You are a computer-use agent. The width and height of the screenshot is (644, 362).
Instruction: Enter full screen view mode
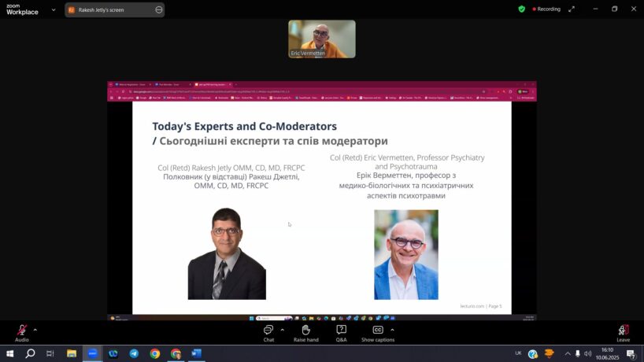click(x=572, y=9)
